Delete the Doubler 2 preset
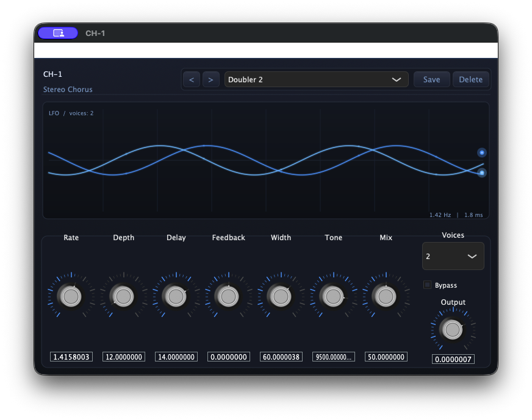The width and height of the screenshot is (532, 420). click(x=470, y=79)
